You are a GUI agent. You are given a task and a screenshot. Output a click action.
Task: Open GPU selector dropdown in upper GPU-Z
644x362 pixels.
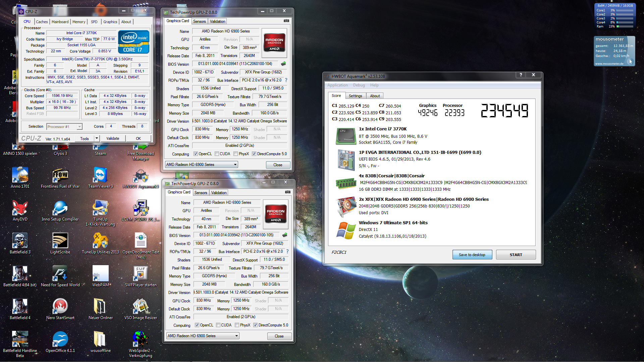(x=201, y=165)
